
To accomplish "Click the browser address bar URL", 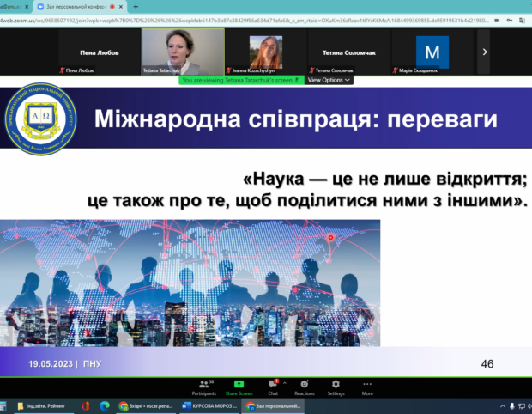I will pyautogui.click(x=245, y=21).
